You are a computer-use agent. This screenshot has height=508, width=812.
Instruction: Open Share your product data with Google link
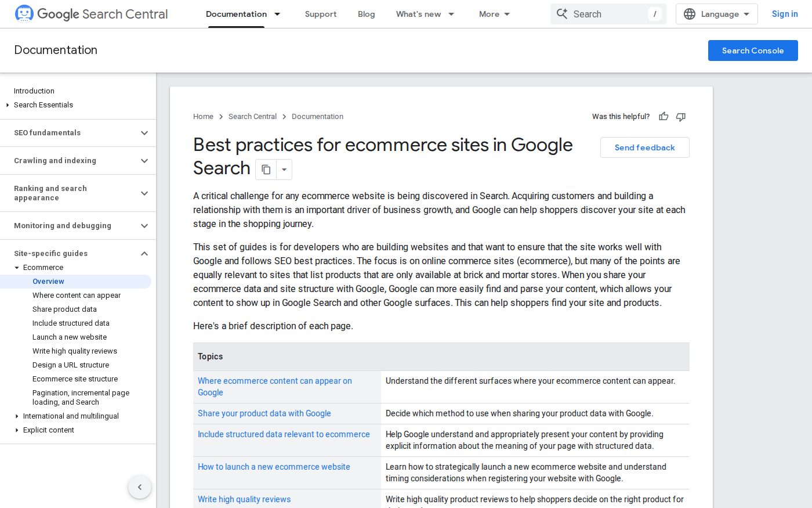(x=264, y=413)
